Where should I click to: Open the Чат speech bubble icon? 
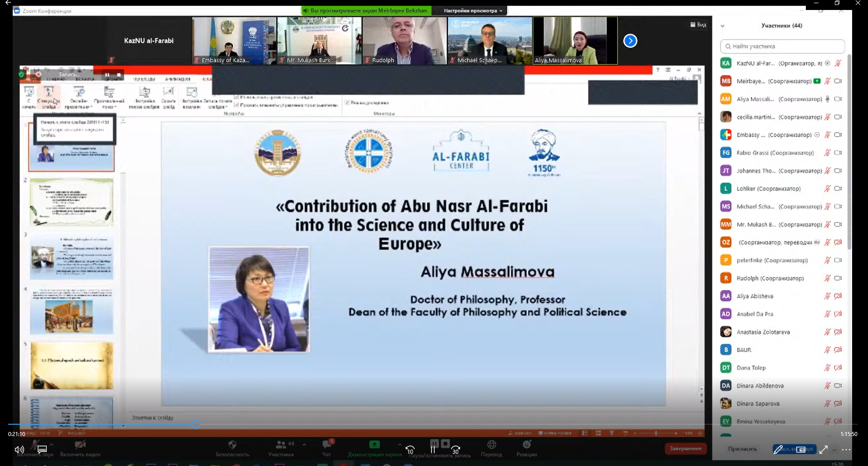pyautogui.click(x=327, y=445)
